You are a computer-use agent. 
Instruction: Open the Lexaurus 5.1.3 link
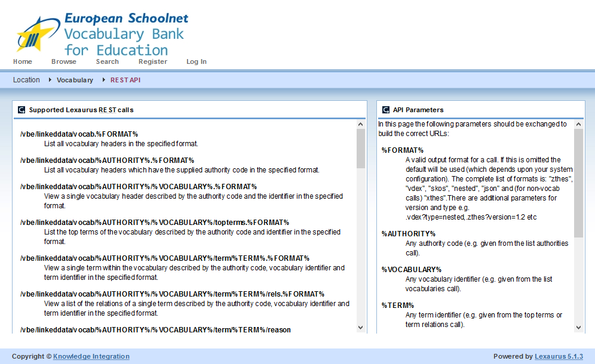click(x=559, y=356)
